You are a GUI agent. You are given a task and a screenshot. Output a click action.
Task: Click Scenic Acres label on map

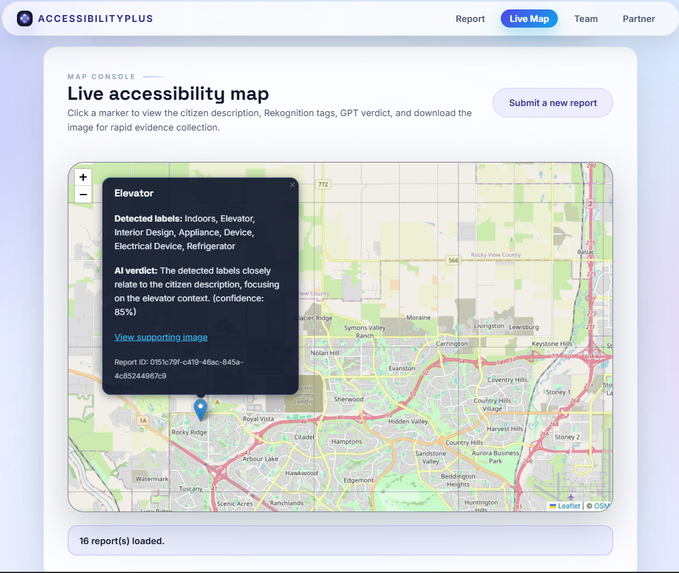pyautogui.click(x=235, y=504)
